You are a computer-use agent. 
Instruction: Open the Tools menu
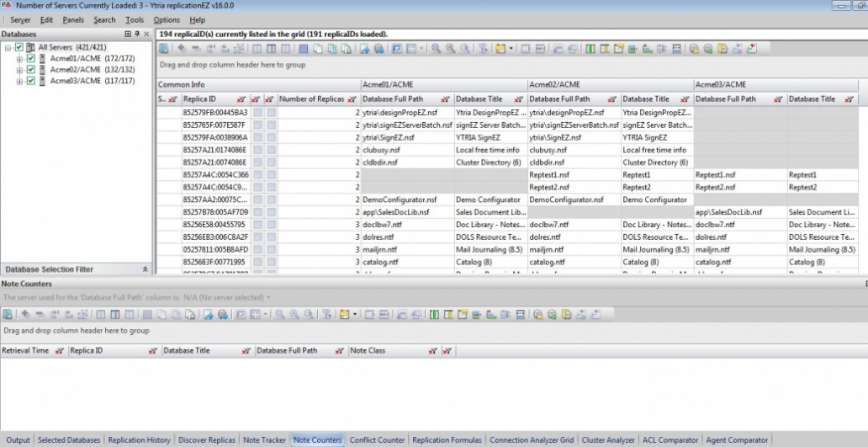pos(135,20)
